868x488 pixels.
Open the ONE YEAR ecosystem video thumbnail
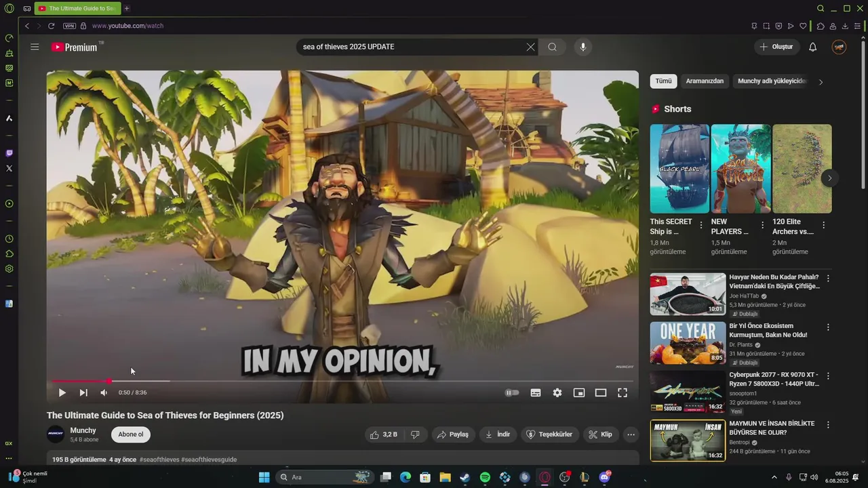688,343
